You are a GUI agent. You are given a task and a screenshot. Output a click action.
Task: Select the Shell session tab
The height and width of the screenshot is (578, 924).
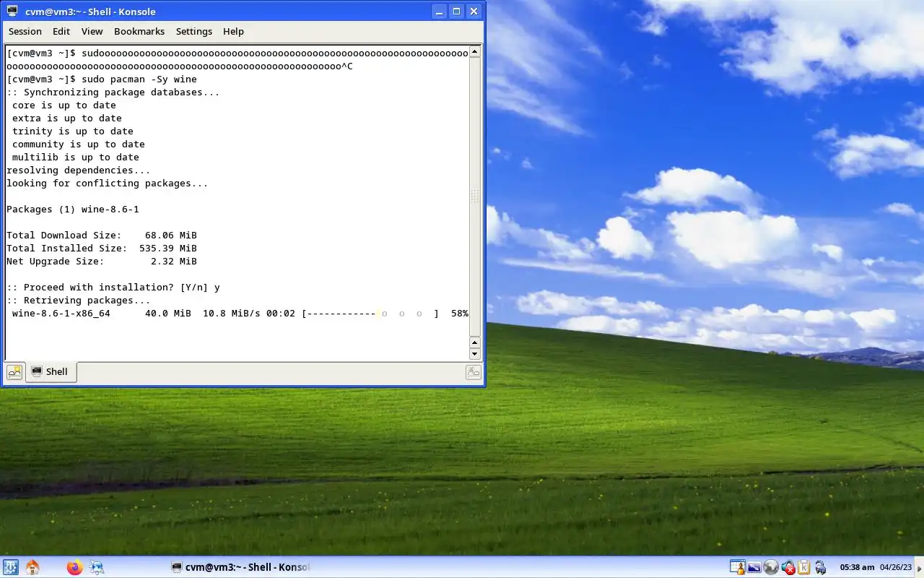coord(51,372)
